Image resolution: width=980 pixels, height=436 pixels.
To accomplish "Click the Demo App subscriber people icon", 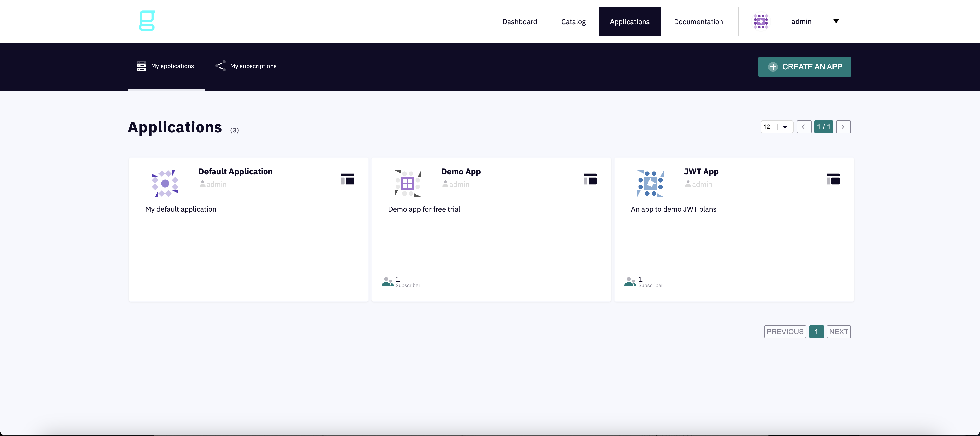I will point(387,282).
